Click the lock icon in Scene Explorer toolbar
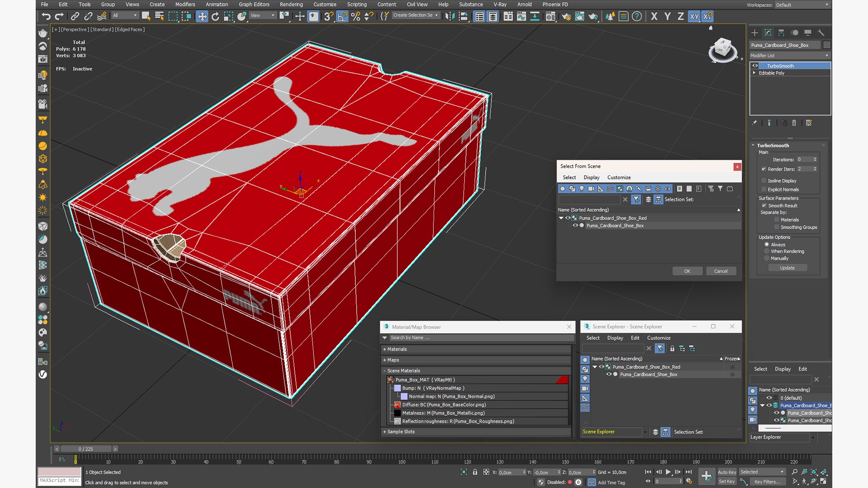This screenshot has width=868, height=488. click(672, 348)
